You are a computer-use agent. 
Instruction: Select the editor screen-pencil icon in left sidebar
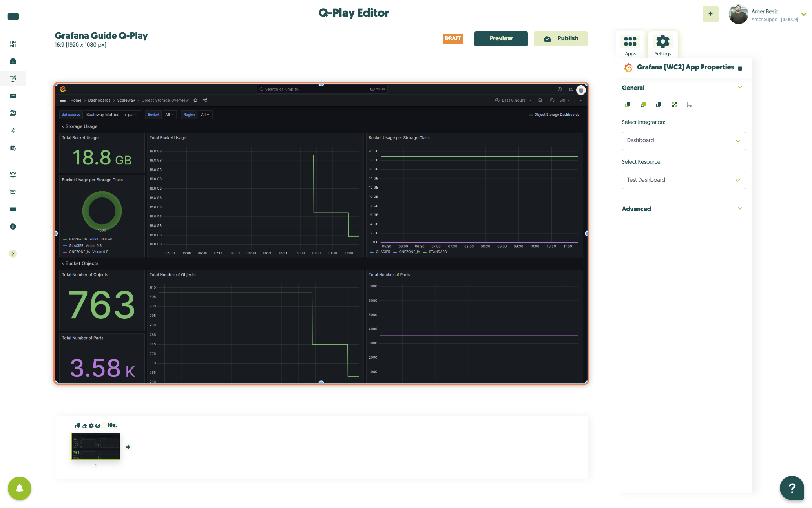(13, 79)
